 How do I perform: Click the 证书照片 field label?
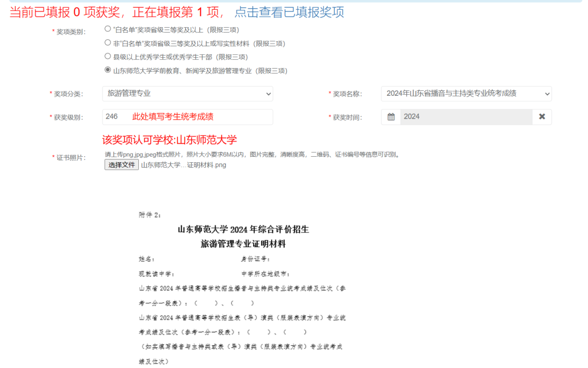click(x=71, y=158)
